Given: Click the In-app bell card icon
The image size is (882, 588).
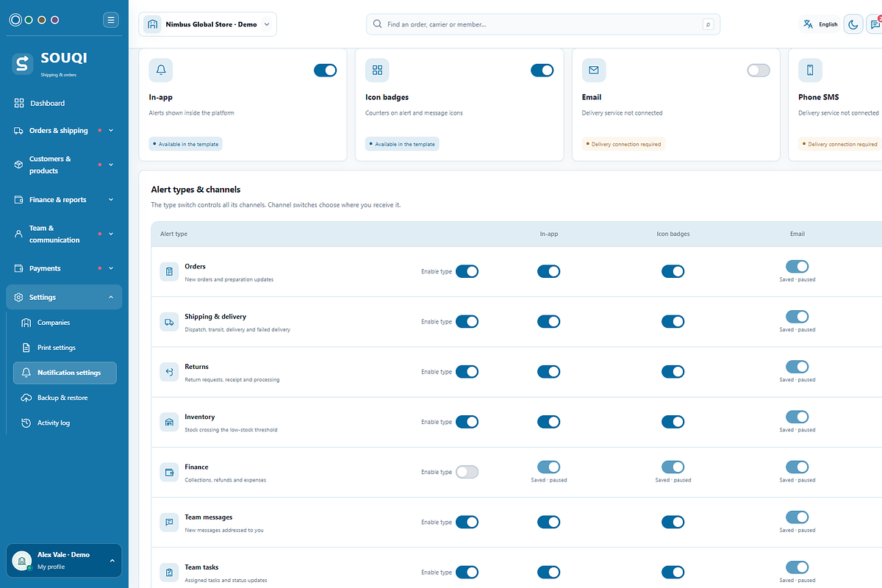Looking at the screenshot, I should 161,71.
